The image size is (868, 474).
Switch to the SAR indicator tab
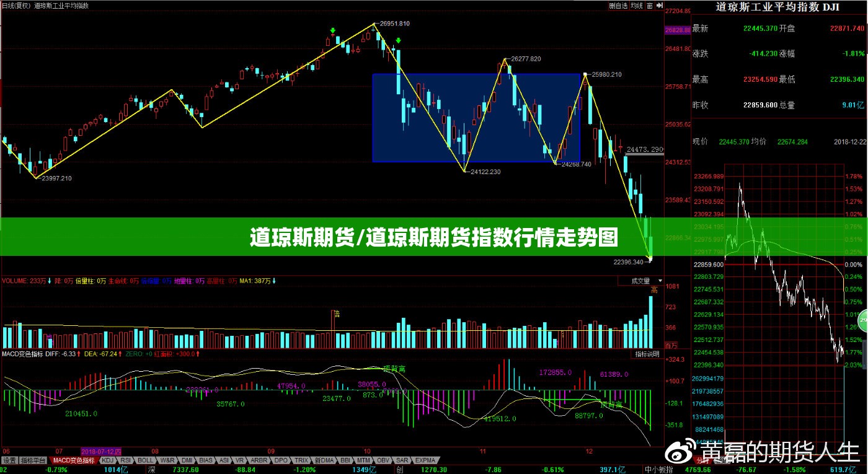click(402, 460)
